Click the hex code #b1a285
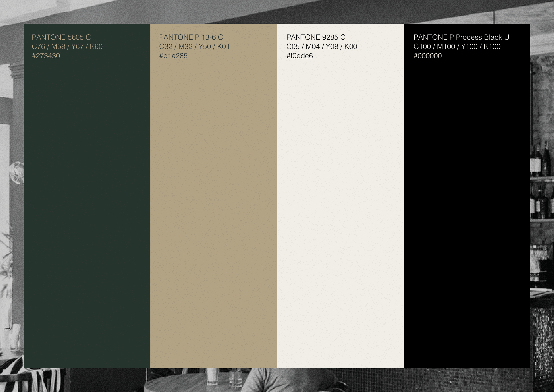Screen dimensions: 554x392 point(174,56)
